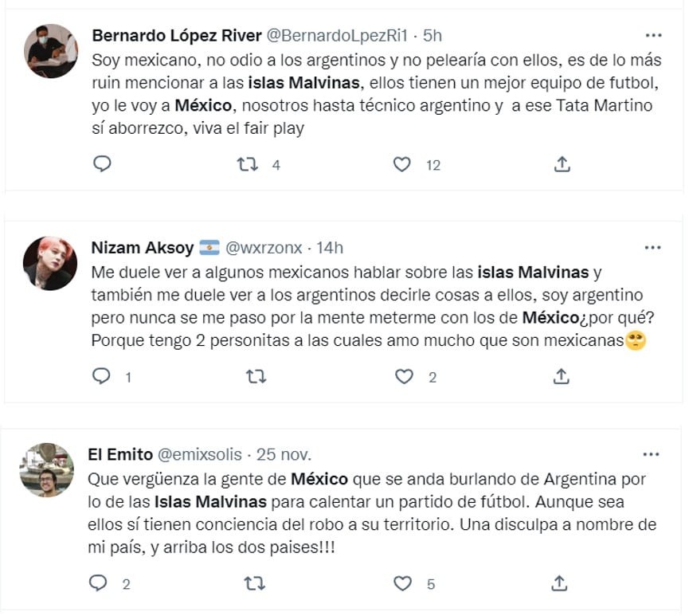This screenshot has width=689, height=616.
Task: Retweet Nizam Aksoy's tweet
Action: click(x=255, y=375)
